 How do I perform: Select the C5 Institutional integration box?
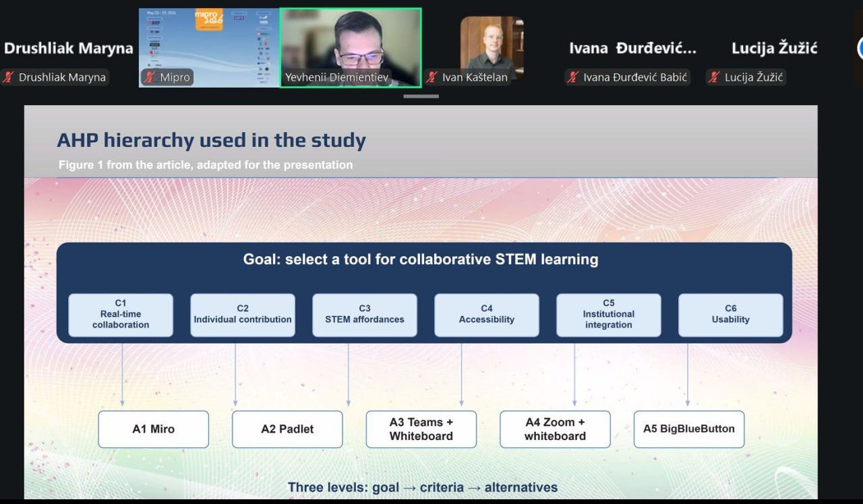click(609, 315)
